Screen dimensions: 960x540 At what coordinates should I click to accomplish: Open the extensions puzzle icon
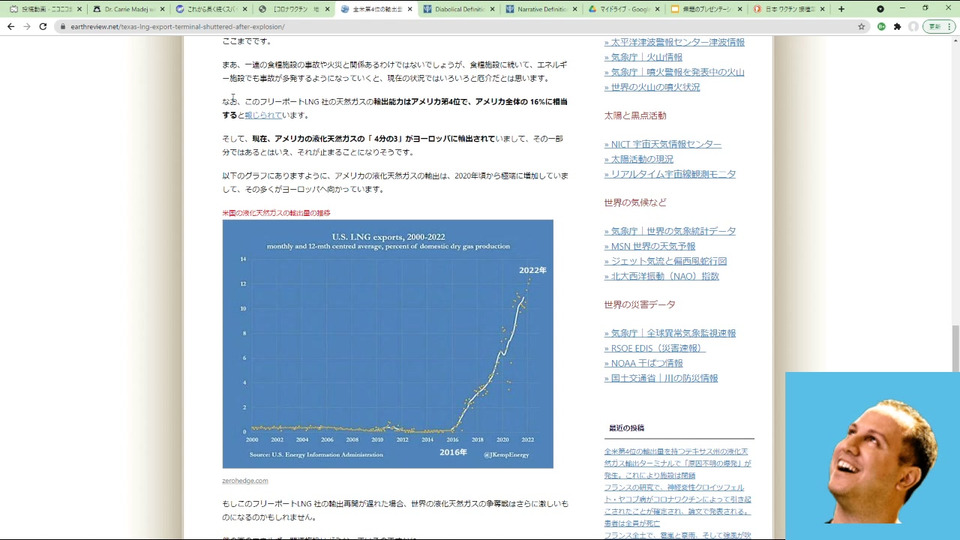(x=898, y=26)
